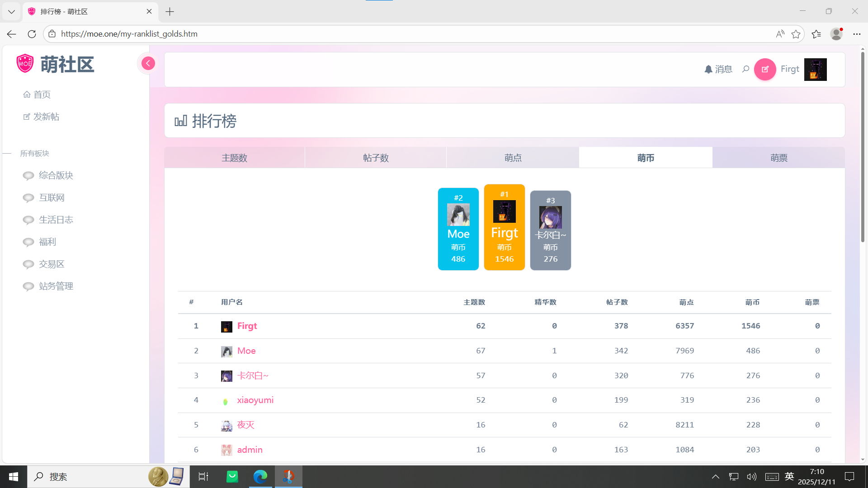Open xiaoyumi's user profile link

click(255, 400)
